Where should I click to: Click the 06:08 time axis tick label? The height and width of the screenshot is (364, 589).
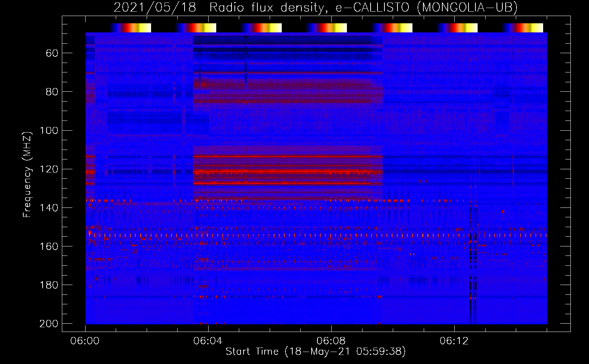pyautogui.click(x=331, y=341)
